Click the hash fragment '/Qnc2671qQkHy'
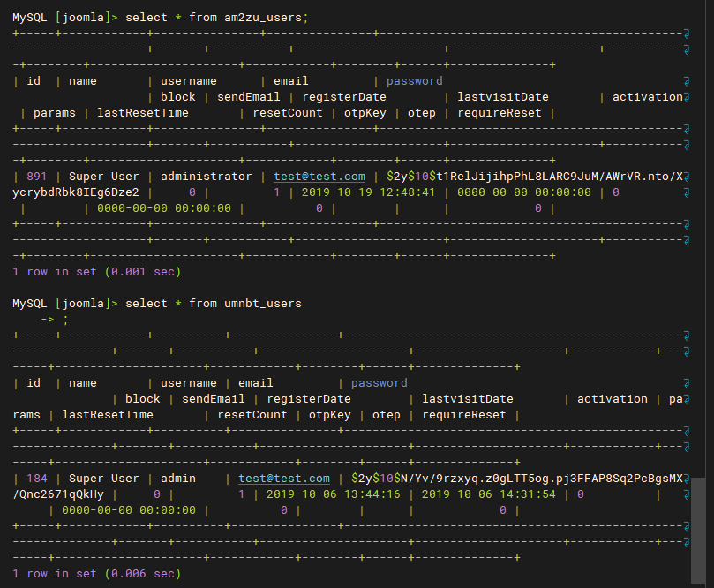 coord(58,494)
